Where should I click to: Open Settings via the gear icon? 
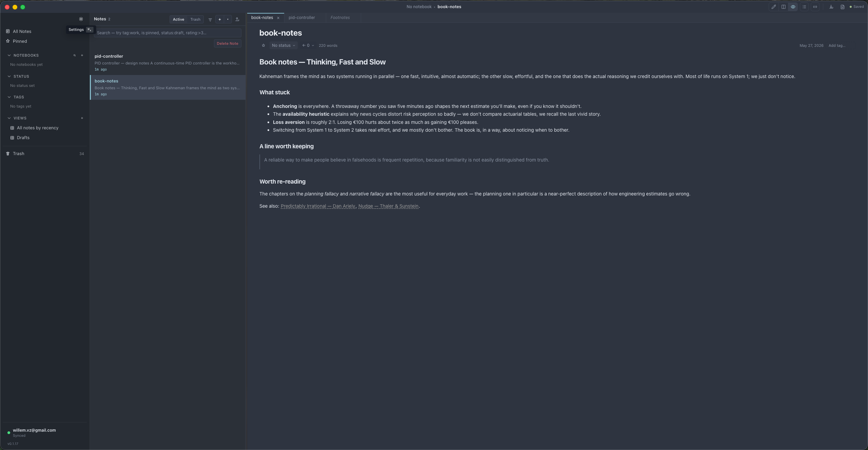tap(81, 19)
